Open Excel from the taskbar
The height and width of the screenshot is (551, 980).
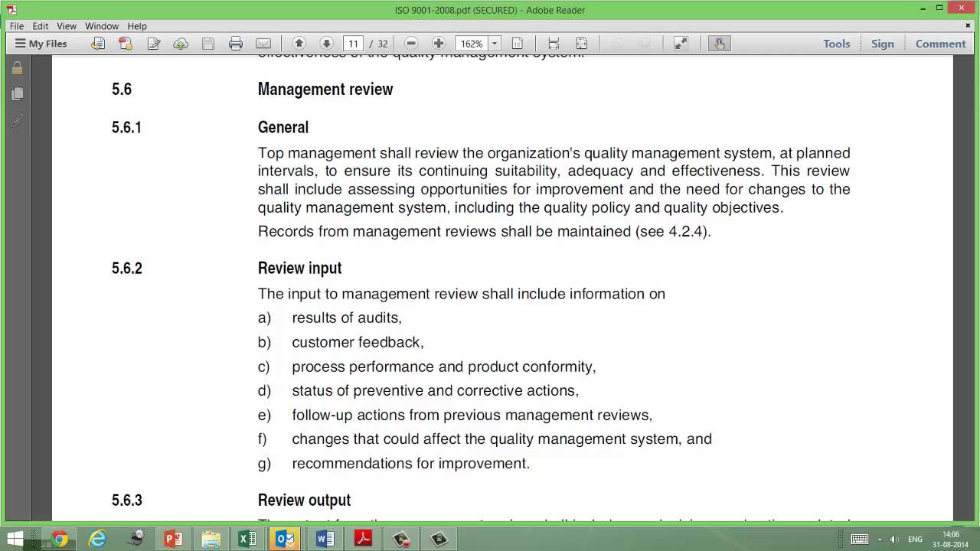pyautogui.click(x=248, y=539)
